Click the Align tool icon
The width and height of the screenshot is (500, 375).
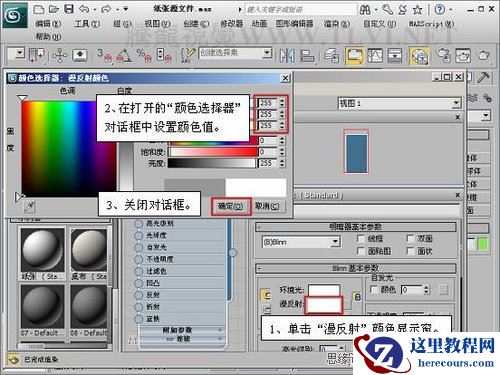pos(307,55)
